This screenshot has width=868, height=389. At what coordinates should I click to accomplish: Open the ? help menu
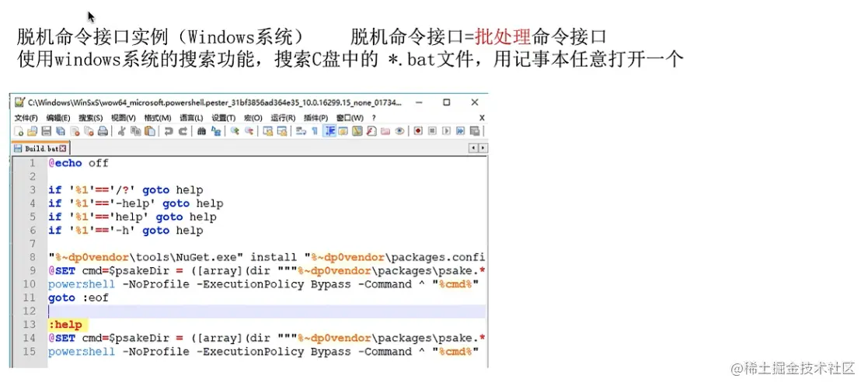click(x=374, y=118)
